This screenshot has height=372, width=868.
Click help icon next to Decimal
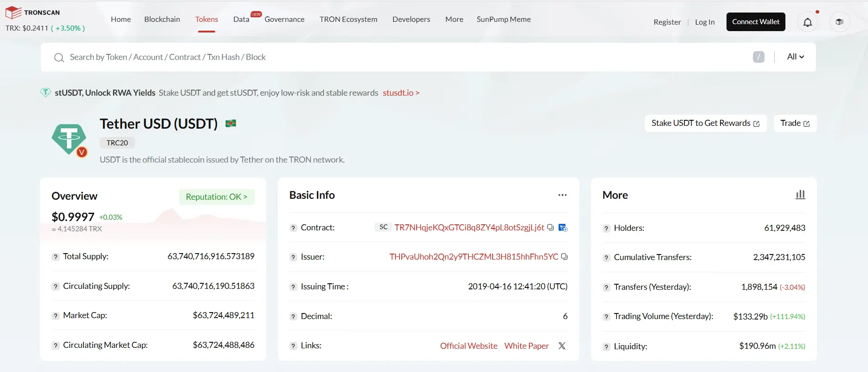click(293, 317)
